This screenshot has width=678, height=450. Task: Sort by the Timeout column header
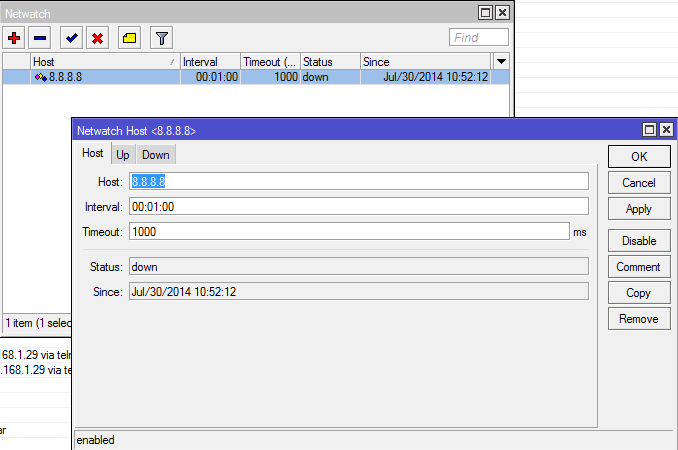(270, 62)
